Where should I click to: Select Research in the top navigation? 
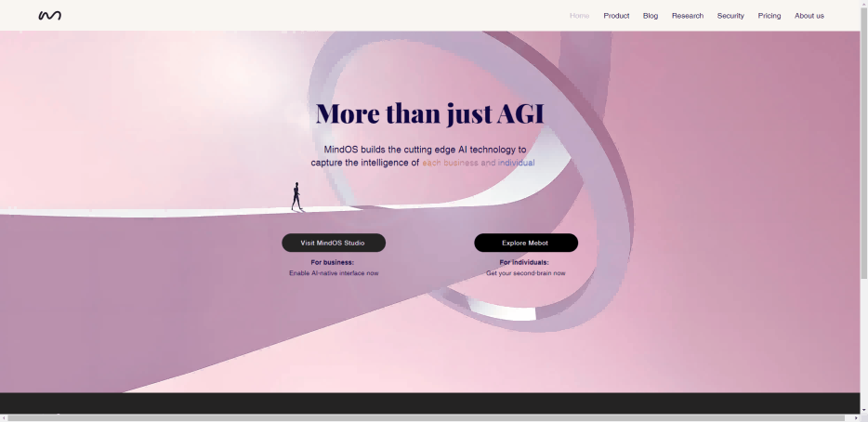coord(688,16)
